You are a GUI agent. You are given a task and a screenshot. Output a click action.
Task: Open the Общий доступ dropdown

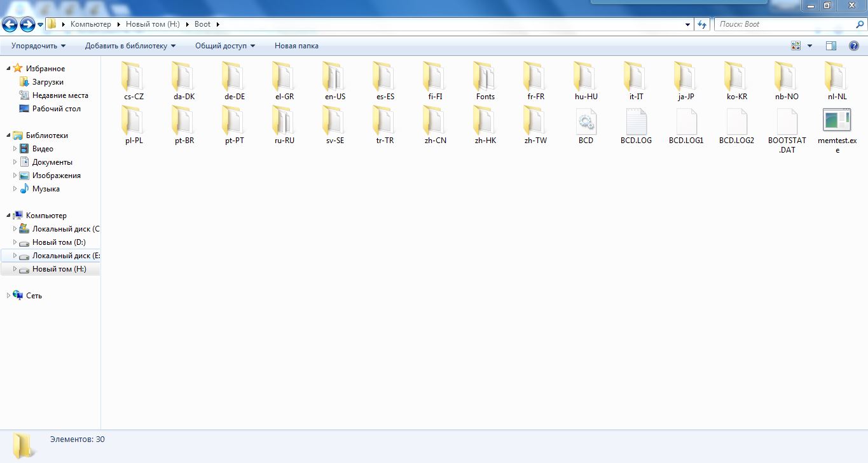(x=225, y=46)
